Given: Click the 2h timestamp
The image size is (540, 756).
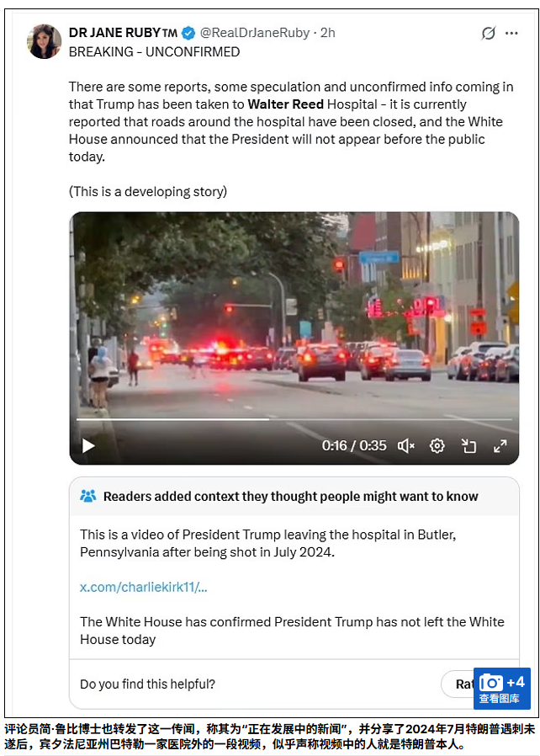Looking at the screenshot, I should 328,33.
